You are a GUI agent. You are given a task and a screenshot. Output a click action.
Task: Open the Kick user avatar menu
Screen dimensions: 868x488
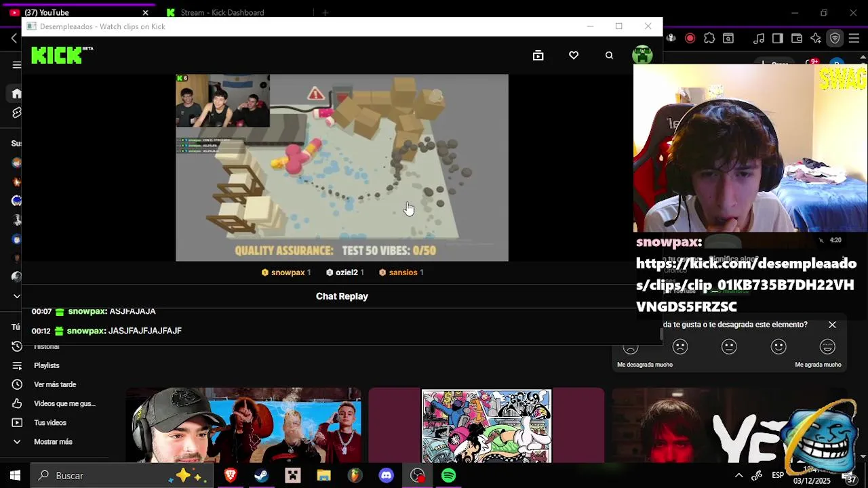click(x=642, y=55)
